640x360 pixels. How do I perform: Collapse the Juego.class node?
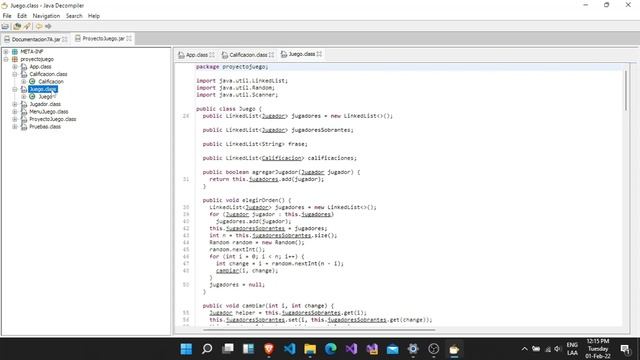tap(15, 89)
